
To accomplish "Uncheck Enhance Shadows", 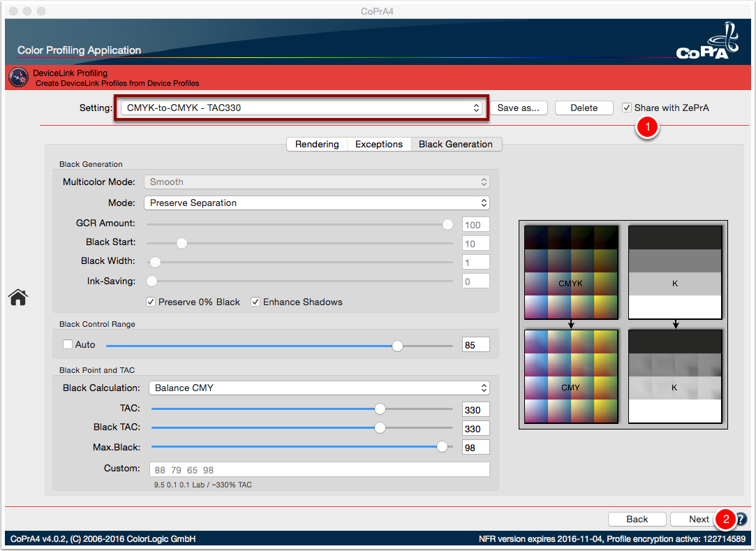I will [x=255, y=302].
